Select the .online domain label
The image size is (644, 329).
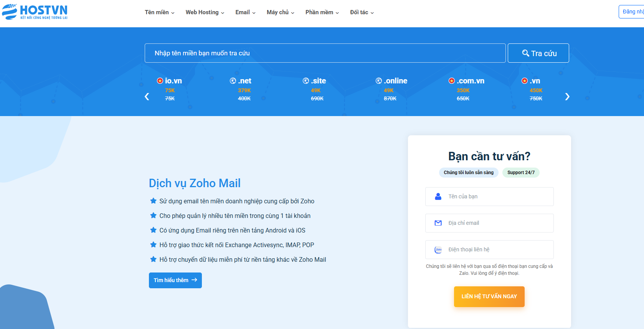pyautogui.click(x=396, y=81)
